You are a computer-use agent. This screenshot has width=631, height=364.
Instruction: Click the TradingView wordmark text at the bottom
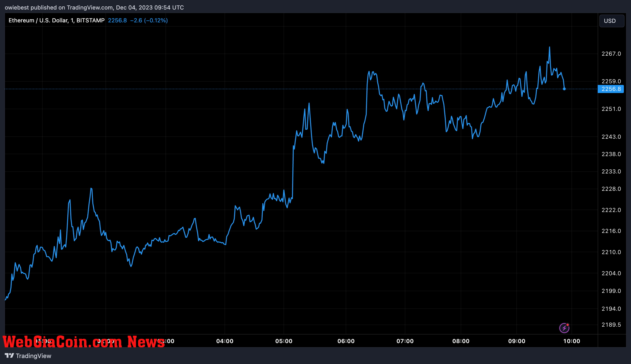(x=34, y=356)
